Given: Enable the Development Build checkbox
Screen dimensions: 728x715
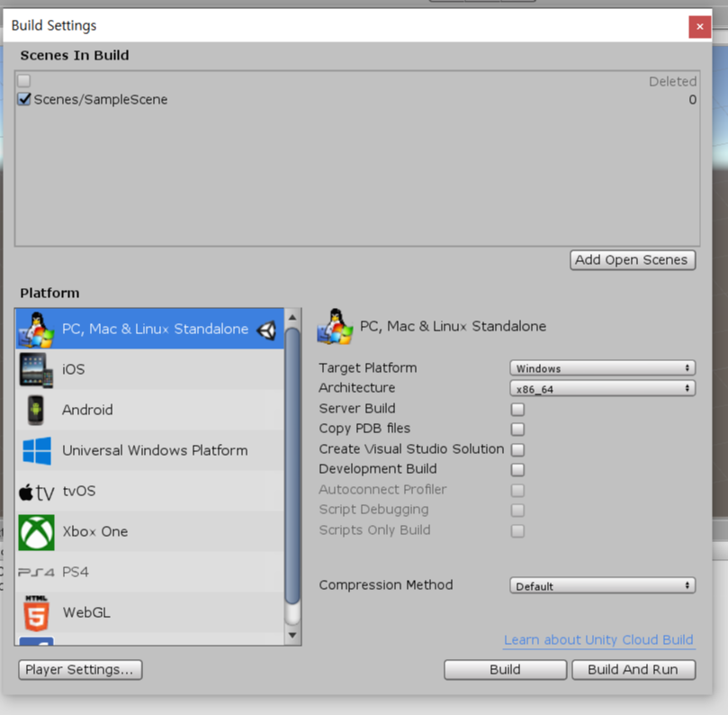Looking at the screenshot, I should click(517, 470).
